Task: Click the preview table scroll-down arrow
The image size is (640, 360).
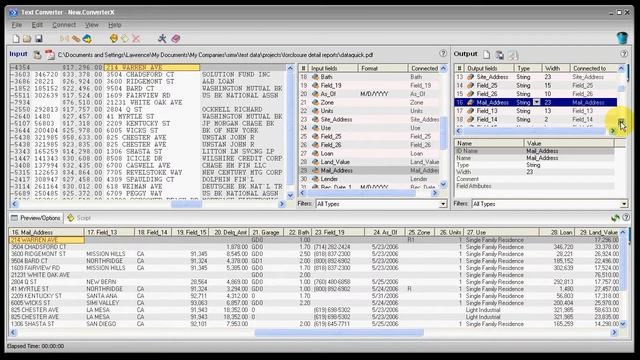Action: click(623, 324)
